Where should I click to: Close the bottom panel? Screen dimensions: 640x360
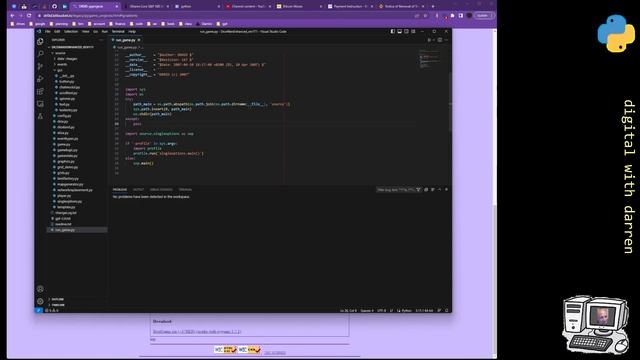(x=446, y=189)
